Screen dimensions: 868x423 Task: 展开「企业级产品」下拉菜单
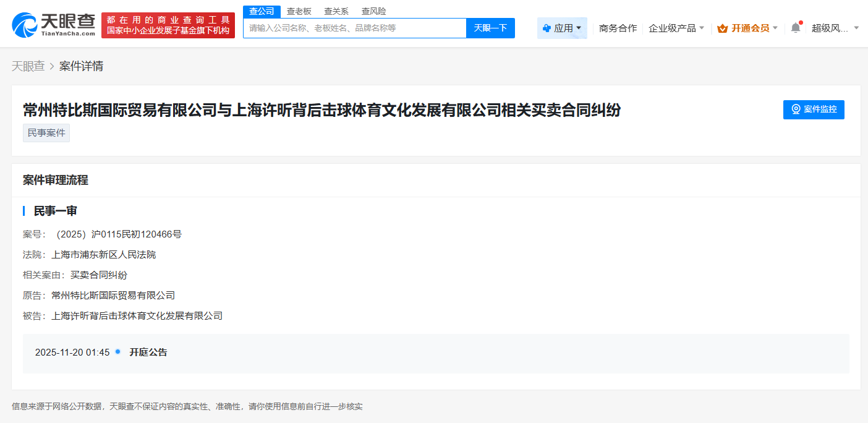[676, 28]
